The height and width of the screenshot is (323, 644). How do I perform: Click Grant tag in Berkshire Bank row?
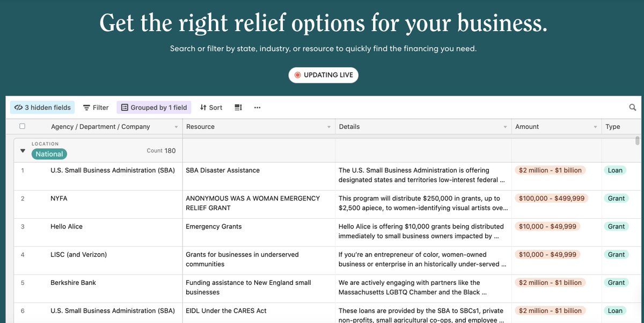[x=616, y=283]
